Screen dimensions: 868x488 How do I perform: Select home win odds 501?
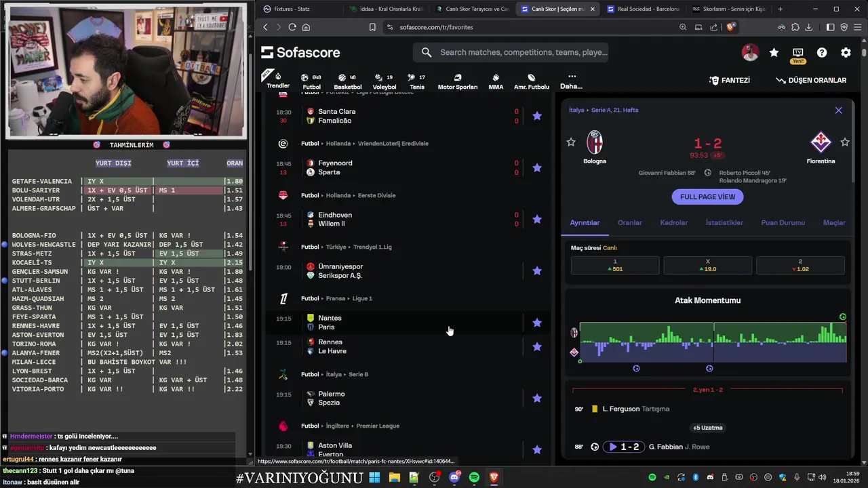pyautogui.click(x=615, y=265)
